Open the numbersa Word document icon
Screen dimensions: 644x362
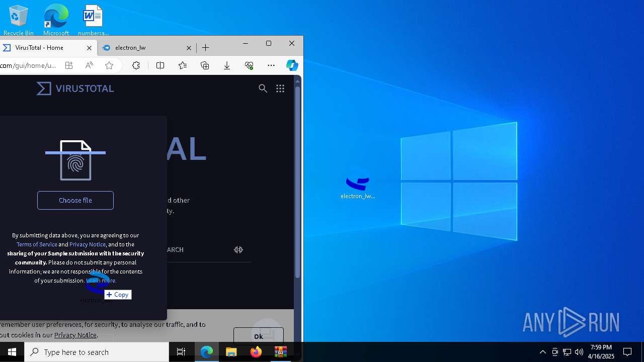[x=93, y=20]
